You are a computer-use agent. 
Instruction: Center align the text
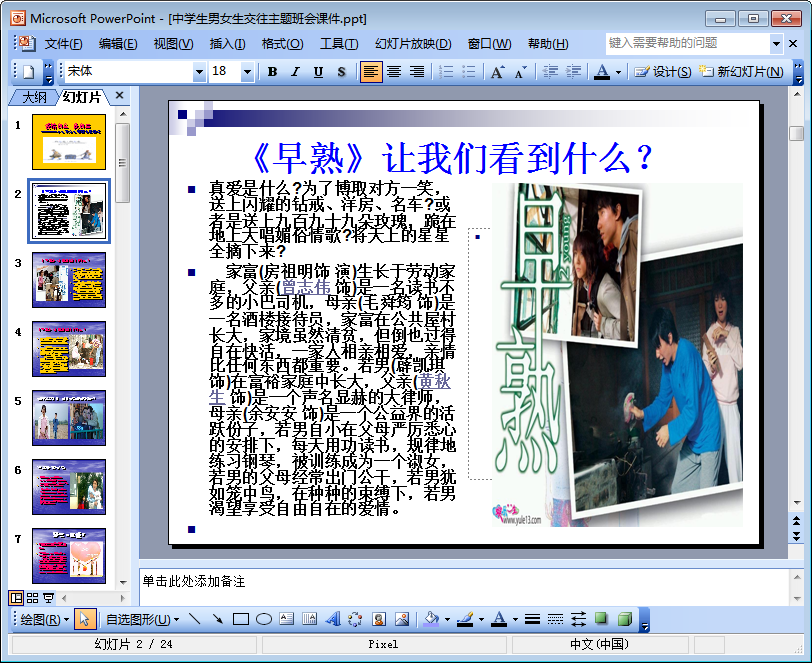394,72
